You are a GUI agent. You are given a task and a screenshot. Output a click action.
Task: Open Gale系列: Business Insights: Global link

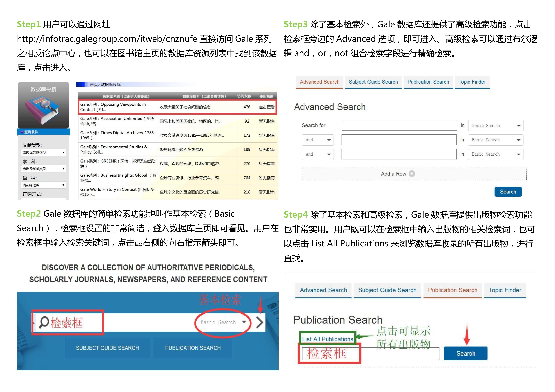click(x=118, y=178)
